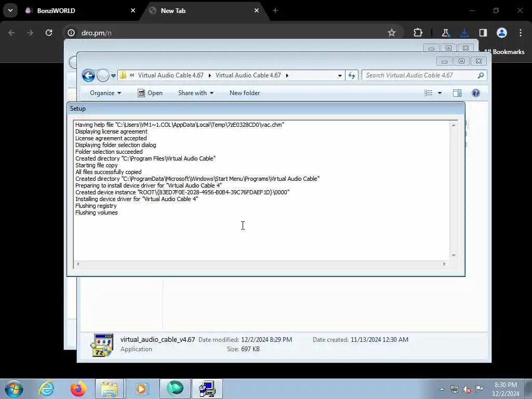532x399 pixels.
Task: Refresh the Explorer folder view
Action: [x=352, y=76]
